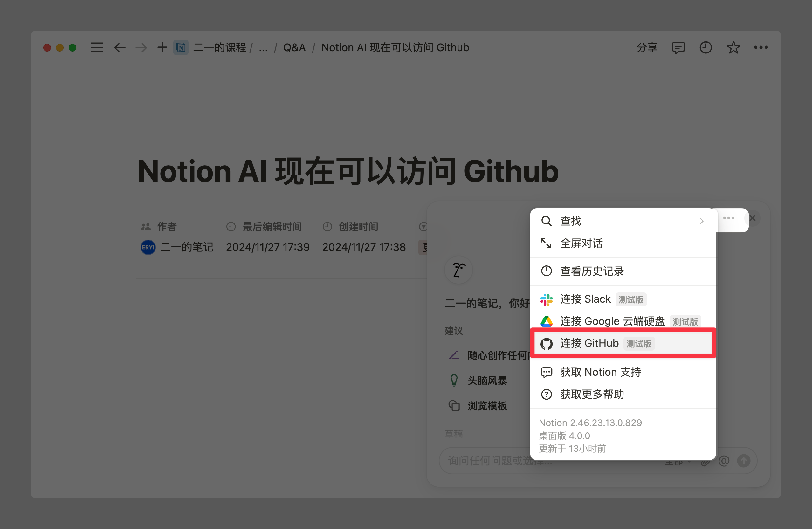Open the page's three-dot options menu
This screenshot has height=529, width=812.
[x=761, y=47]
